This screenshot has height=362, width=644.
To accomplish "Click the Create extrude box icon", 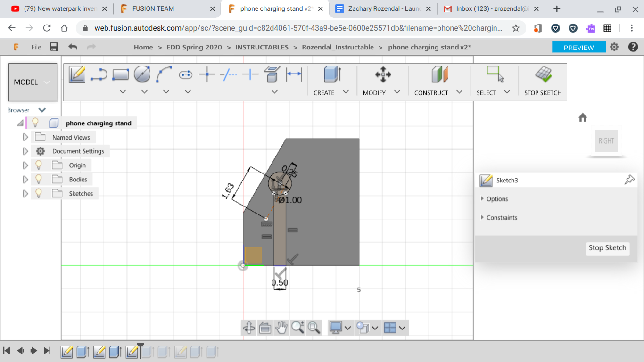I will coord(332,74).
